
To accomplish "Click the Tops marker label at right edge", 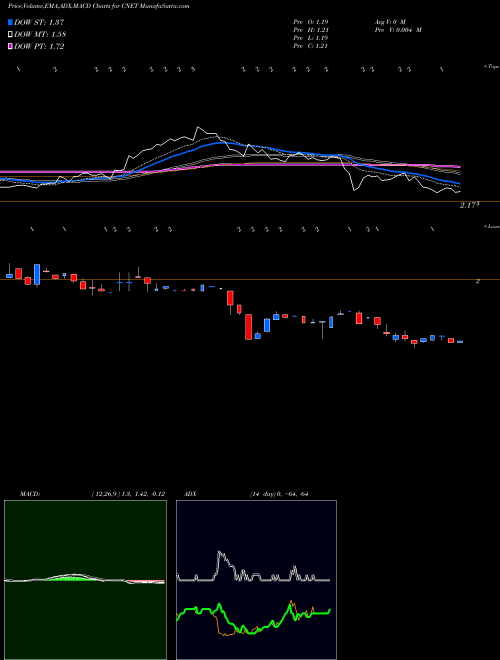I will click(x=491, y=67).
